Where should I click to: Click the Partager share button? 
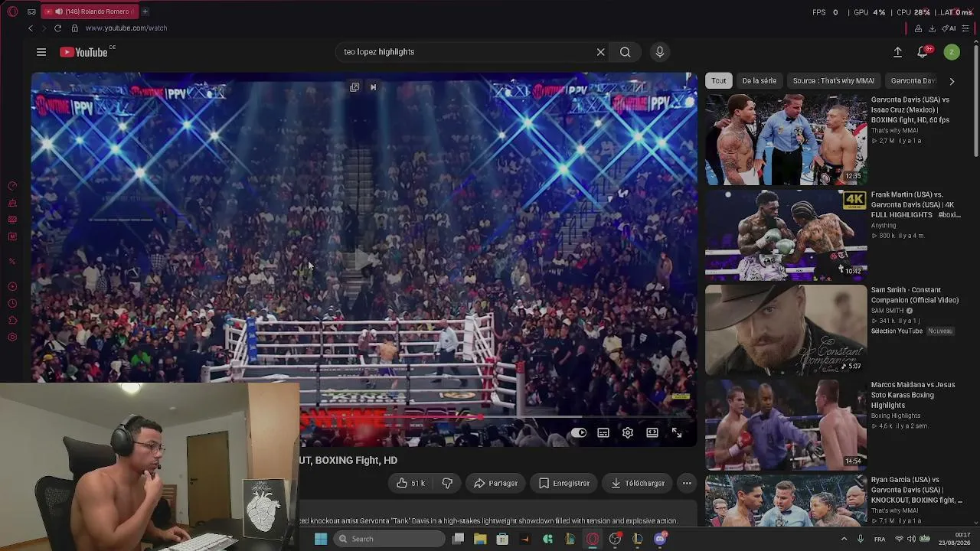tap(495, 484)
